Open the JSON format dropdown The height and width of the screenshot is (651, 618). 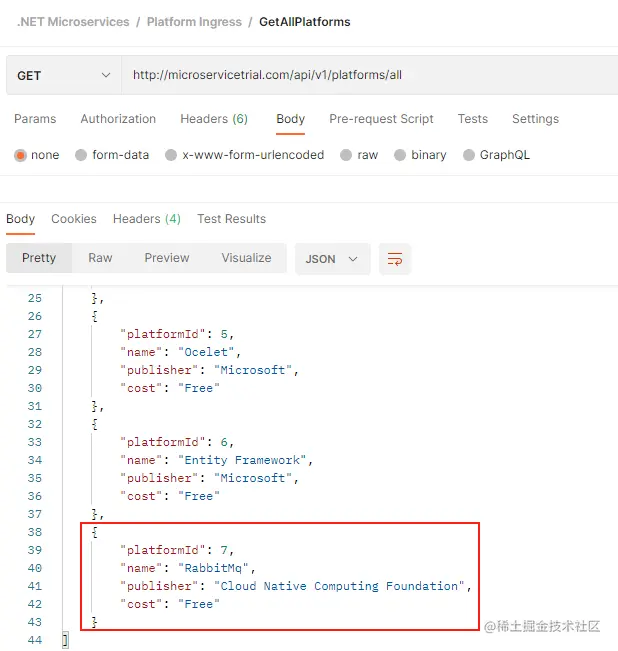coord(332,259)
